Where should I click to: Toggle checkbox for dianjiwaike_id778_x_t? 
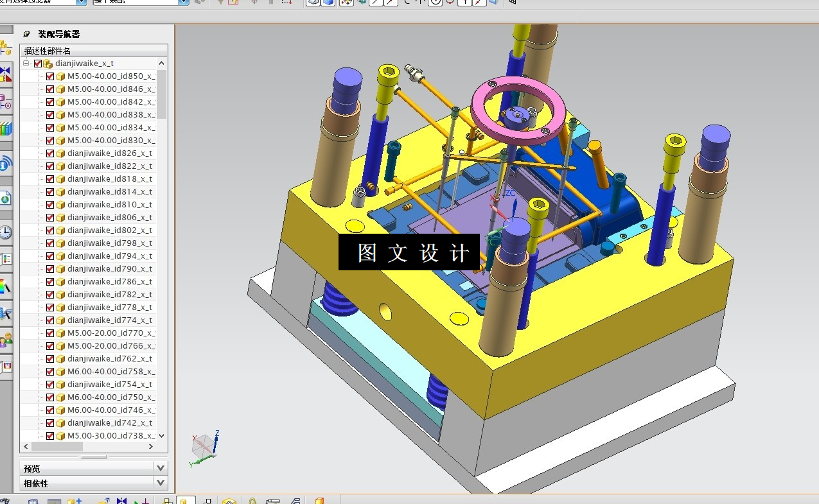point(50,308)
